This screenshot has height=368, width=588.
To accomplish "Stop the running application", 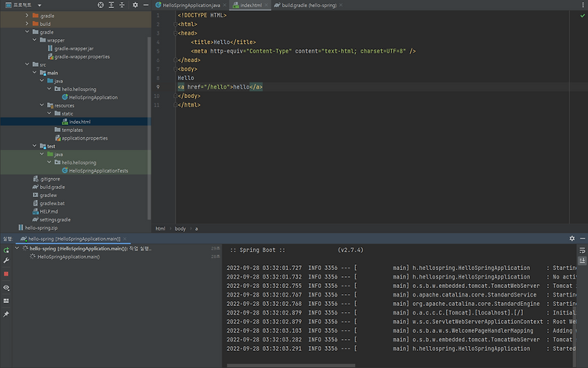I will 6,274.
